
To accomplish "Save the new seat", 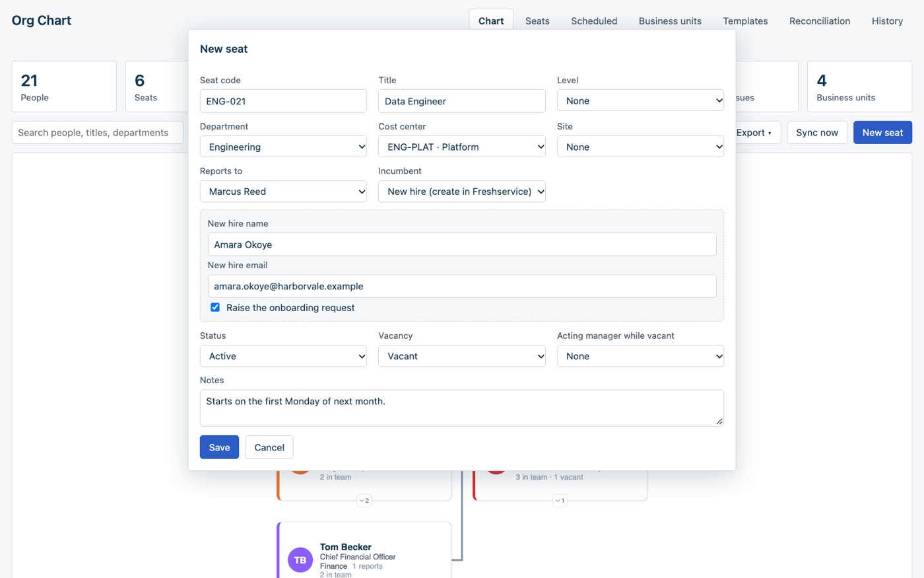I will 219,447.
